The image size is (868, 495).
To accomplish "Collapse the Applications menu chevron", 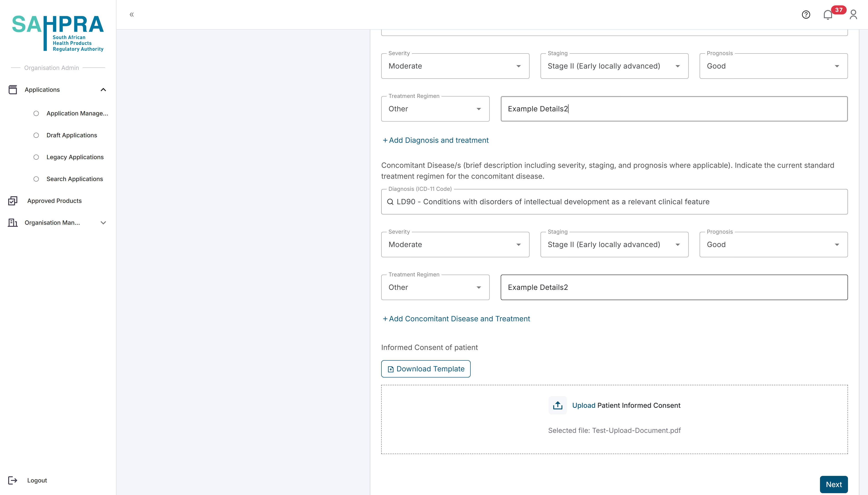I will click(x=103, y=90).
